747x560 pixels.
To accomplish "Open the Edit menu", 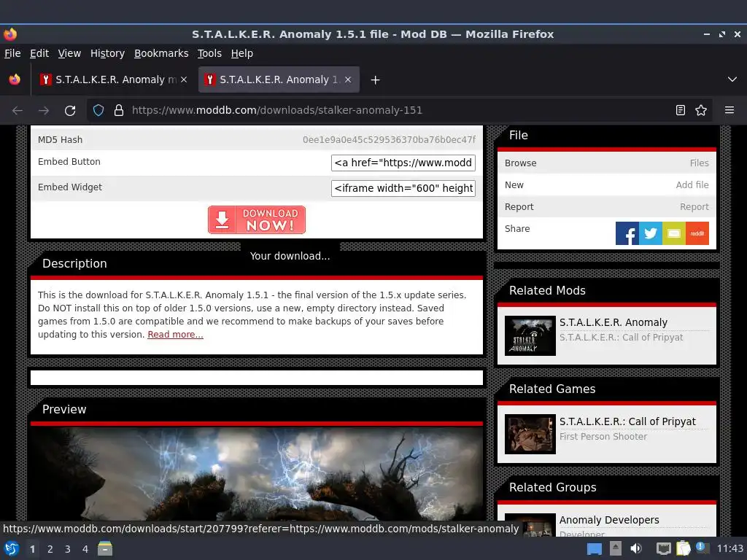I will tap(39, 53).
